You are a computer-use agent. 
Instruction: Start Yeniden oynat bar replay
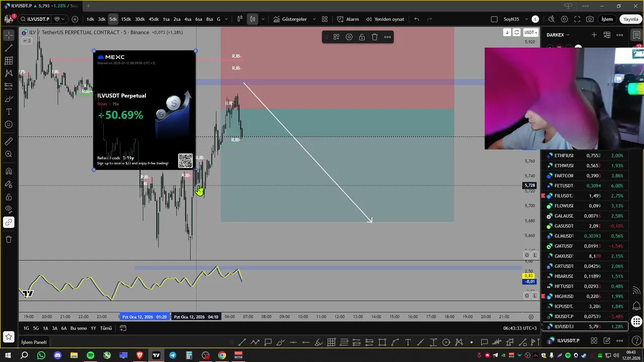(x=385, y=19)
